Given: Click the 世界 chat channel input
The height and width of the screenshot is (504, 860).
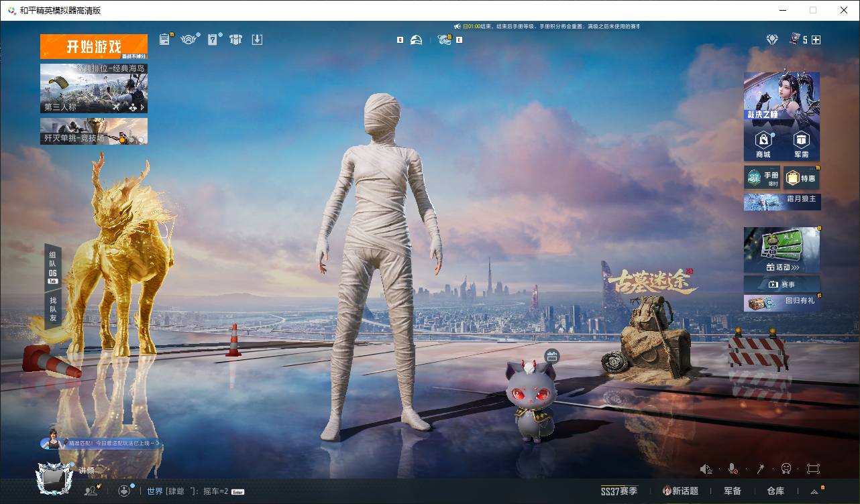Looking at the screenshot, I should pos(196,491).
